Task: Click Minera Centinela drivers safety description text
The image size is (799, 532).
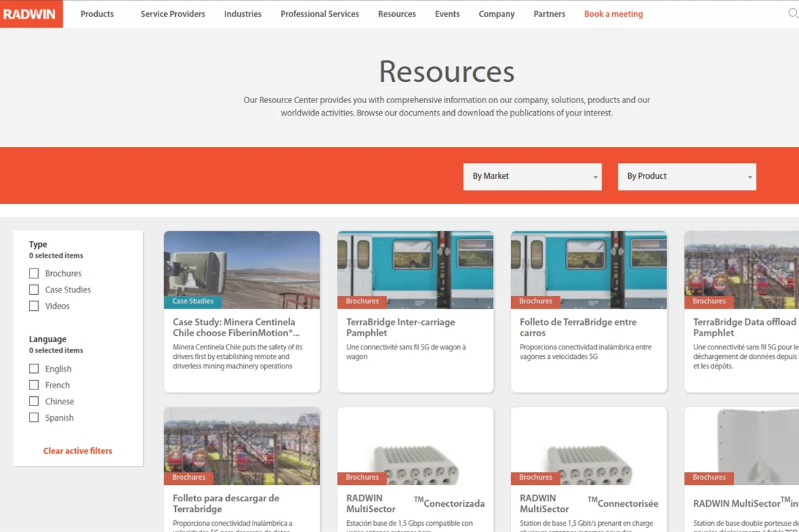Action: tap(238, 357)
